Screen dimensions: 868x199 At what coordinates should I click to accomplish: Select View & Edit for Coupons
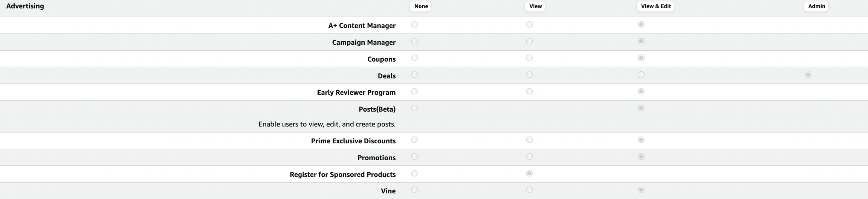point(641,58)
